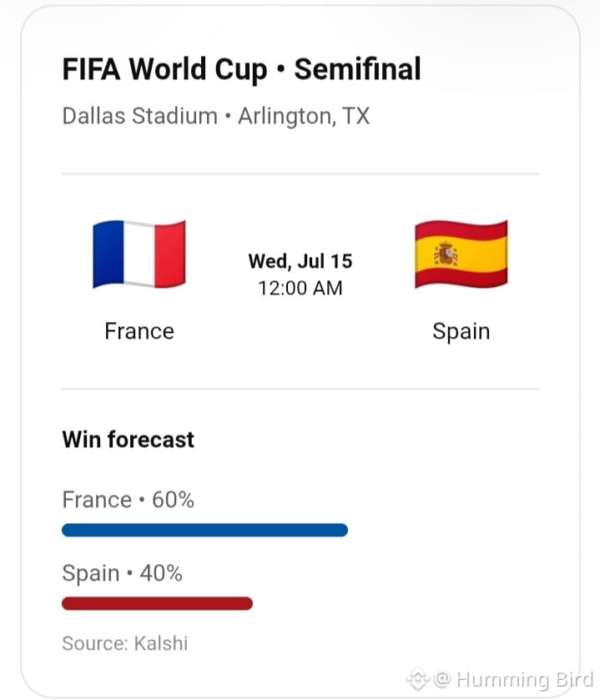Open the Source: Kalshi attribution
This screenshot has width=600, height=700.
(125, 643)
